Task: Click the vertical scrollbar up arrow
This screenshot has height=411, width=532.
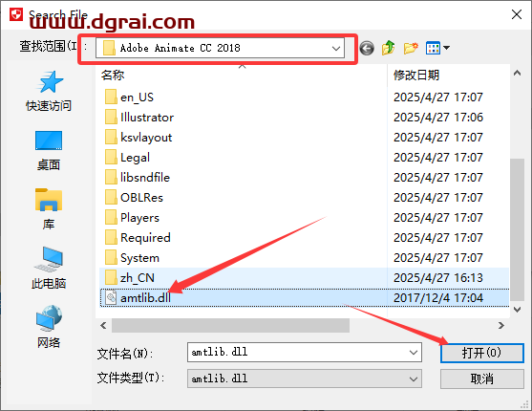Action: click(x=517, y=73)
